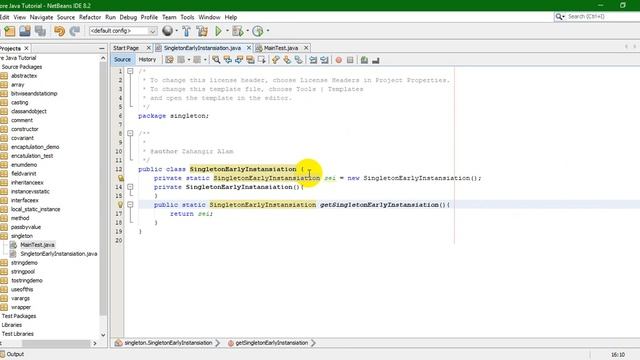
Task: Close the MainTest.java tab
Action: coord(306,48)
